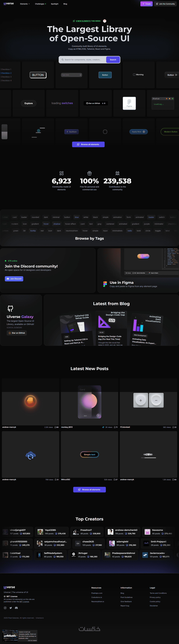Click the Join Discord button

tap(14, 279)
